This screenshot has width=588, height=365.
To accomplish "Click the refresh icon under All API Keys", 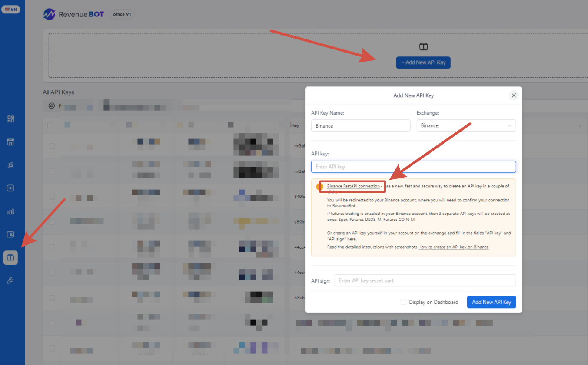I will coord(52,105).
